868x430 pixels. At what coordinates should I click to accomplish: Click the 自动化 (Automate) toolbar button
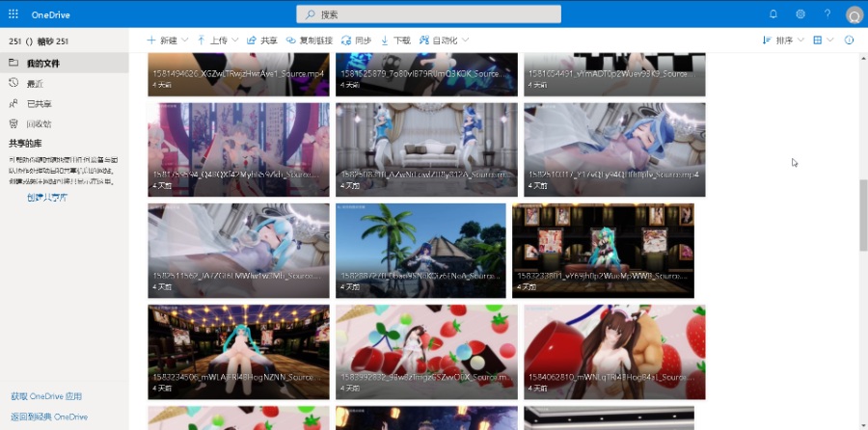coord(439,40)
